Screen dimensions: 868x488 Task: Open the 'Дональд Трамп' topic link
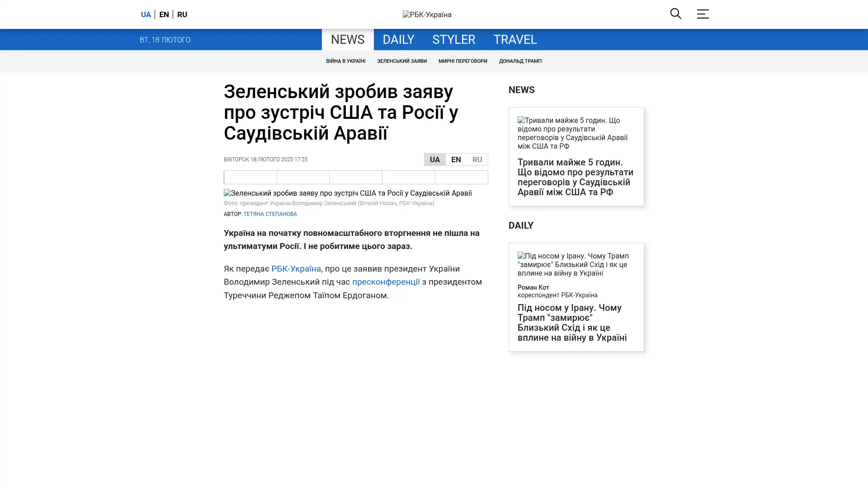point(520,61)
